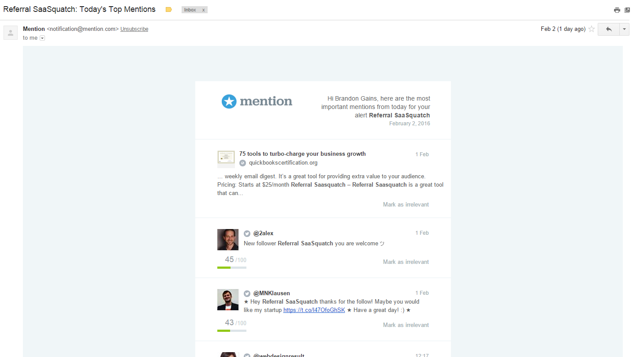Click the yellow importance marker tag
Viewport: 644px width, 357px height.
168,10
